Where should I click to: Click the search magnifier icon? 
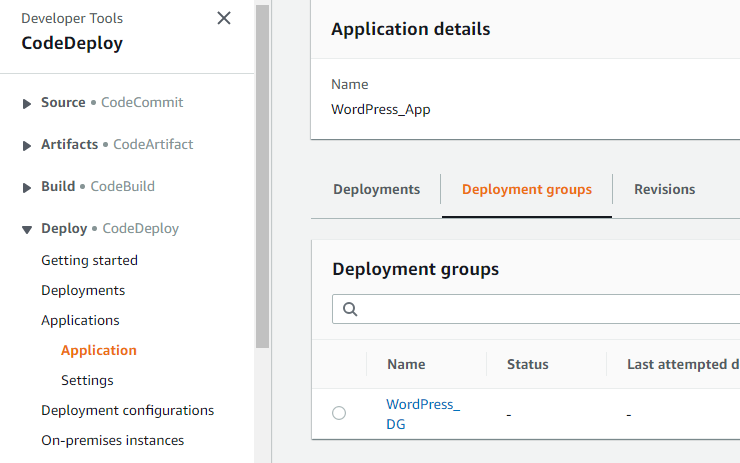point(350,309)
